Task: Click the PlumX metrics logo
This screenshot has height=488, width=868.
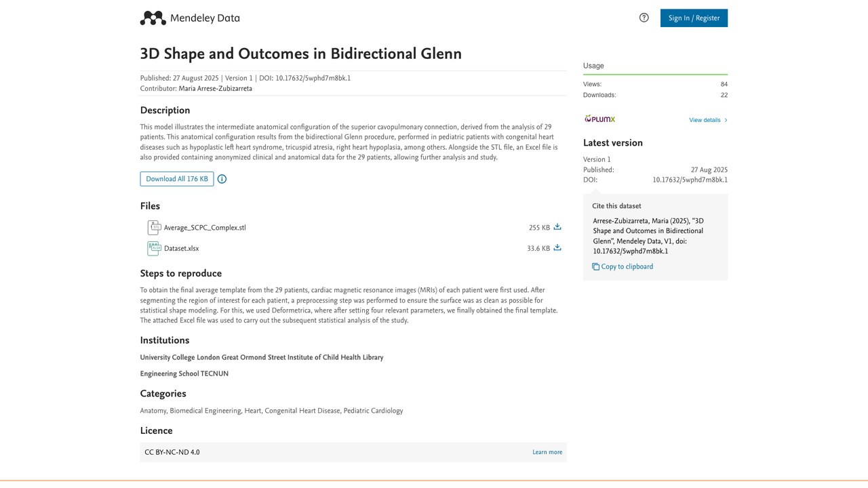Action: point(600,119)
